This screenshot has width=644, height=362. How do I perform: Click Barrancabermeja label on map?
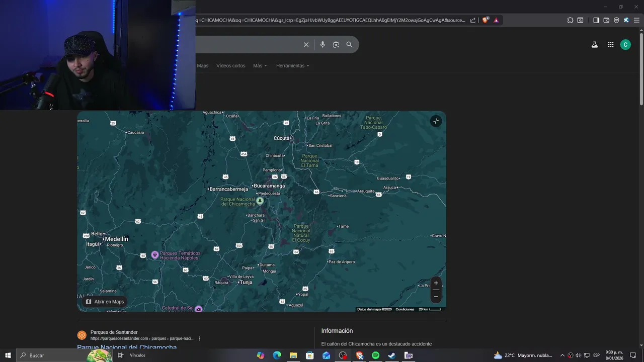tap(229, 189)
